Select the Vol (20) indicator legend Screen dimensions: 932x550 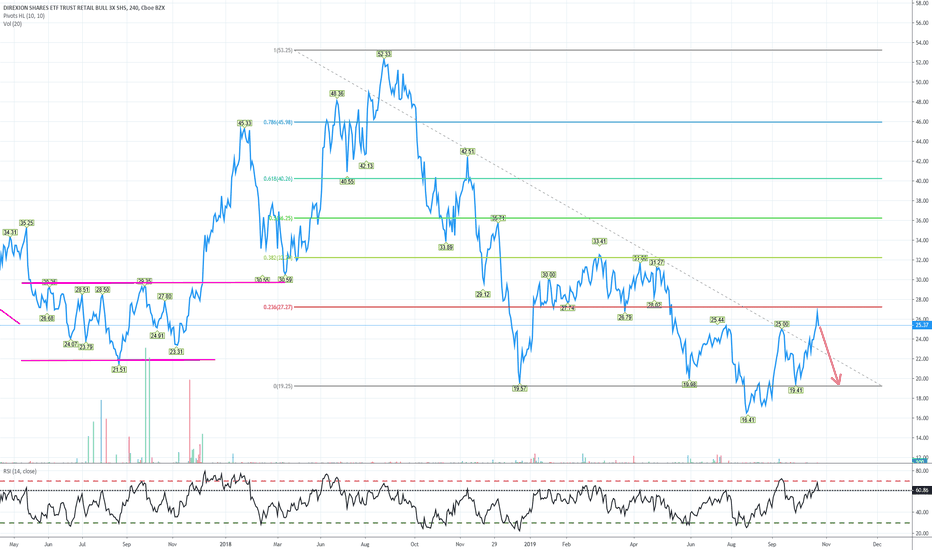click(x=12, y=24)
